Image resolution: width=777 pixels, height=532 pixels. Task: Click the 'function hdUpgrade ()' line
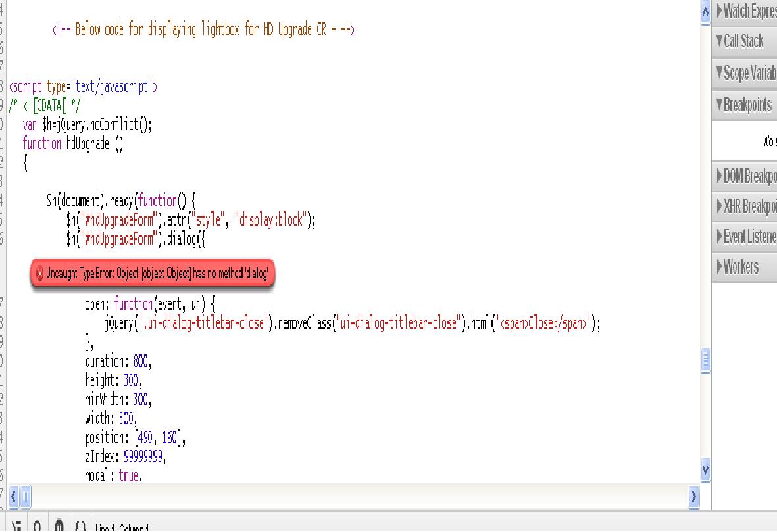click(73, 143)
